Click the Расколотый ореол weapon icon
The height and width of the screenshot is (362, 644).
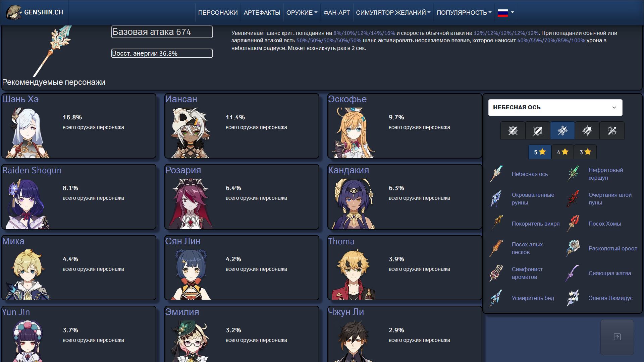pos(574,248)
